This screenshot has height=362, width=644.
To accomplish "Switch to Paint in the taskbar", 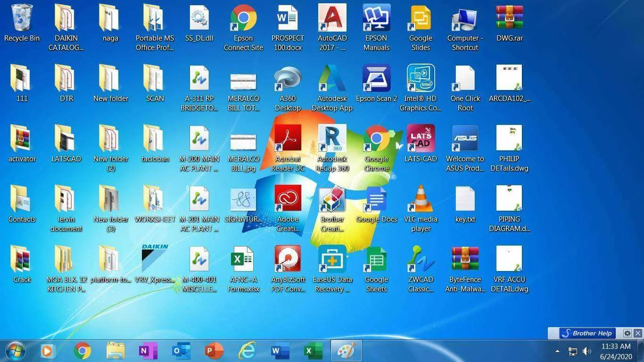I will tap(347, 351).
